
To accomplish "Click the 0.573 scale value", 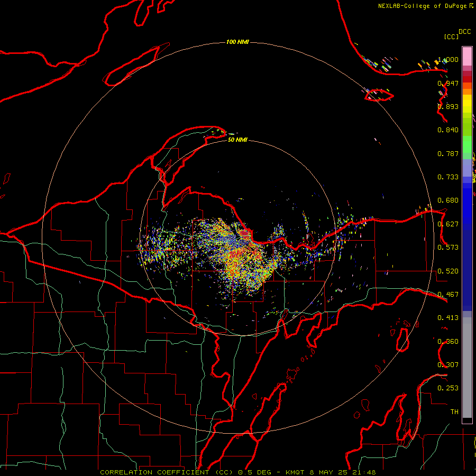I will 448,248.
